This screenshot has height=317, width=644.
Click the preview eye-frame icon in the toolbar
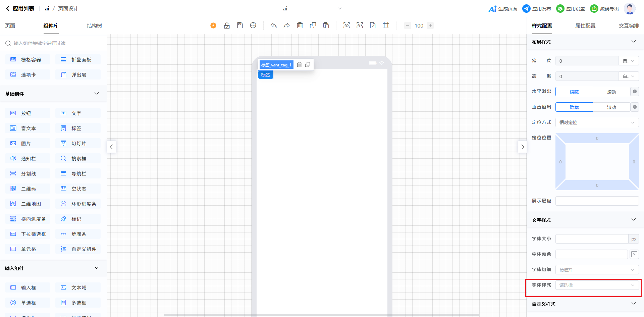click(346, 25)
